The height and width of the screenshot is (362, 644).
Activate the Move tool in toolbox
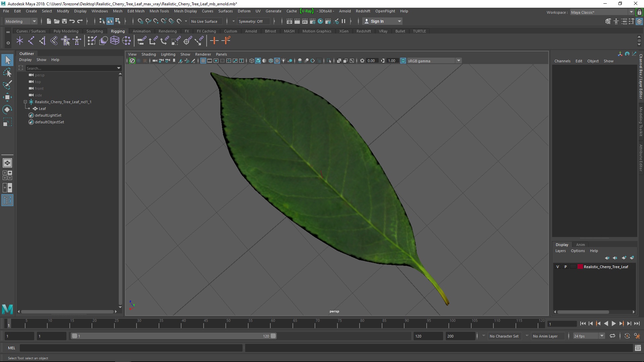click(7, 97)
